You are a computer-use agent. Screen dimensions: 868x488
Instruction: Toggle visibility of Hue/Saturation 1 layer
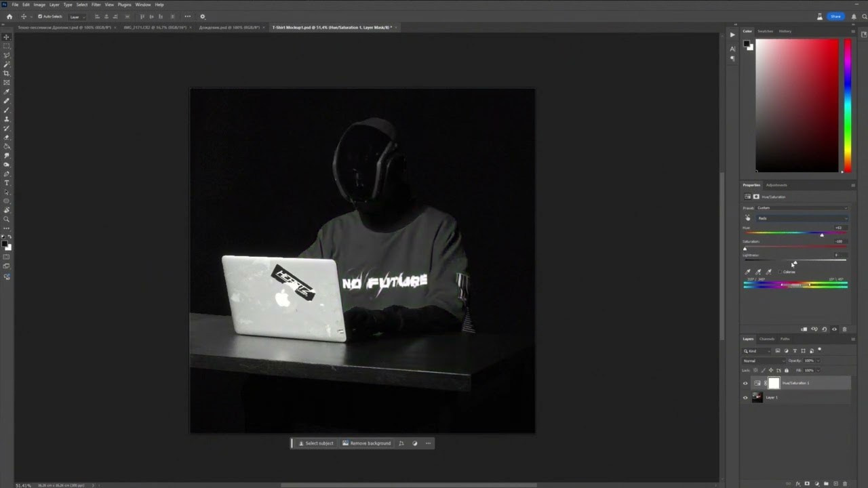(x=745, y=383)
